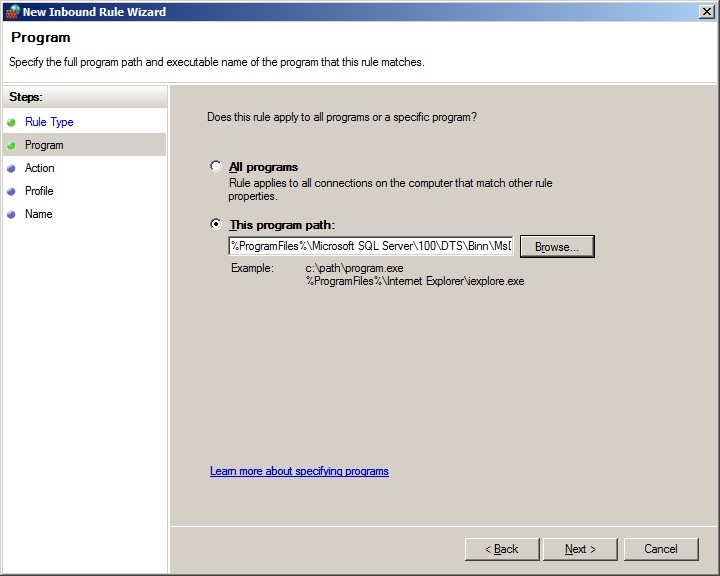Select This program path radio button
Image resolution: width=720 pixels, height=576 pixels.
coord(216,225)
